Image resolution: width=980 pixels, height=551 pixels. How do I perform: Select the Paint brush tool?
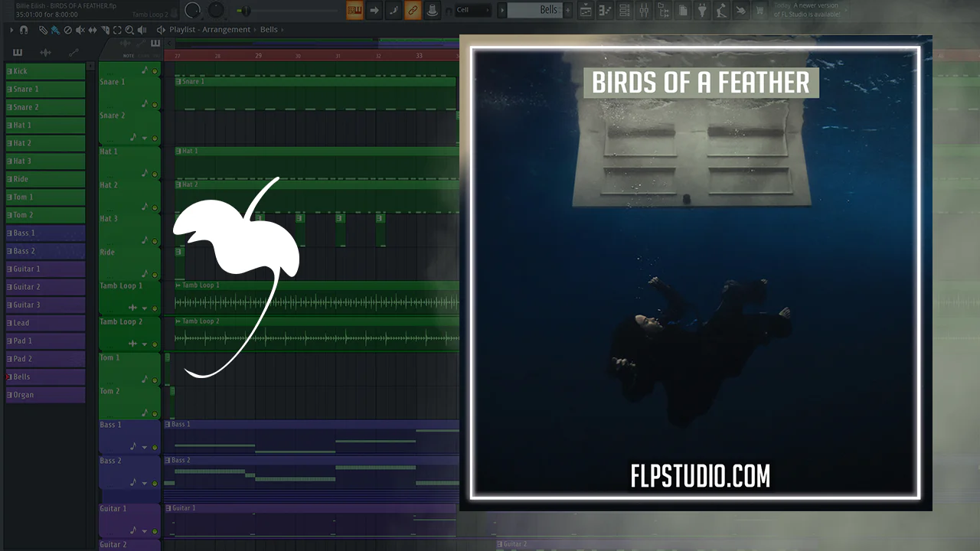56,30
